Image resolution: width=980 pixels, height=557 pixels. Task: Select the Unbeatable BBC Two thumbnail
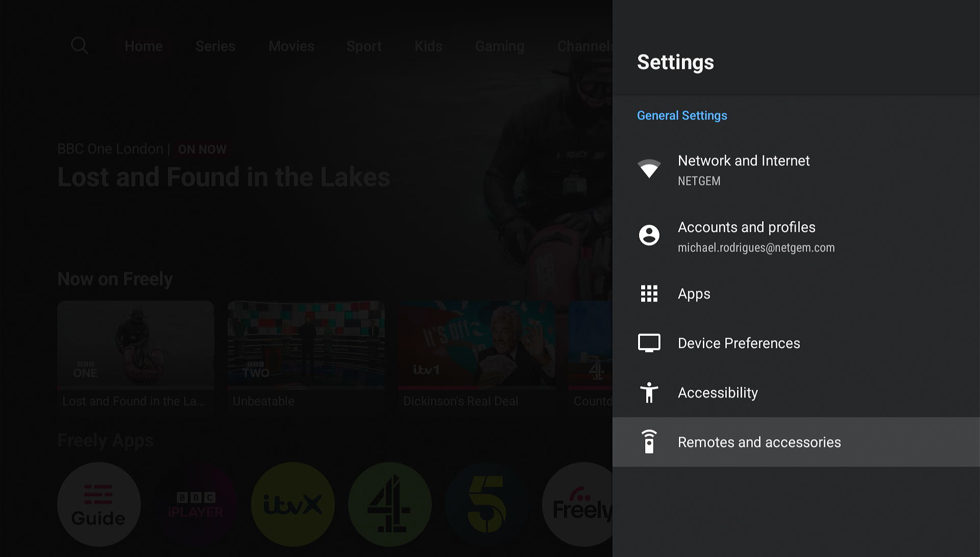[306, 344]
